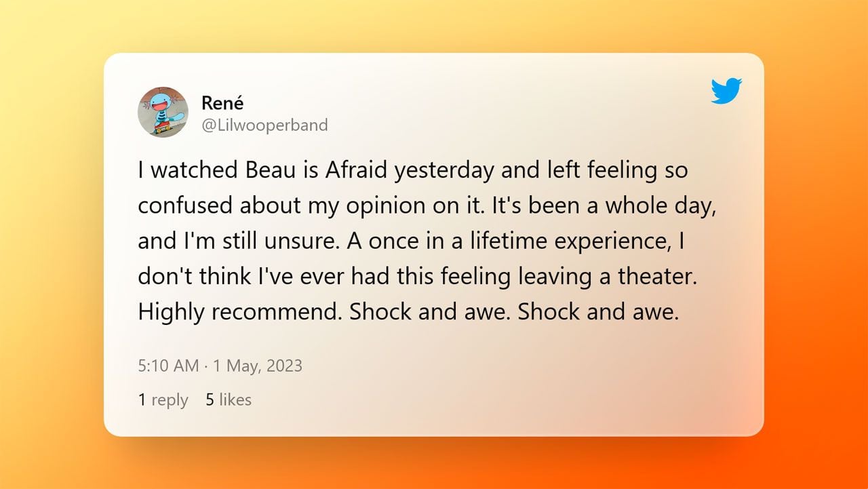Select the phrase "once in a lifetime experience"
868x489 pixels.
coord(502,241)
